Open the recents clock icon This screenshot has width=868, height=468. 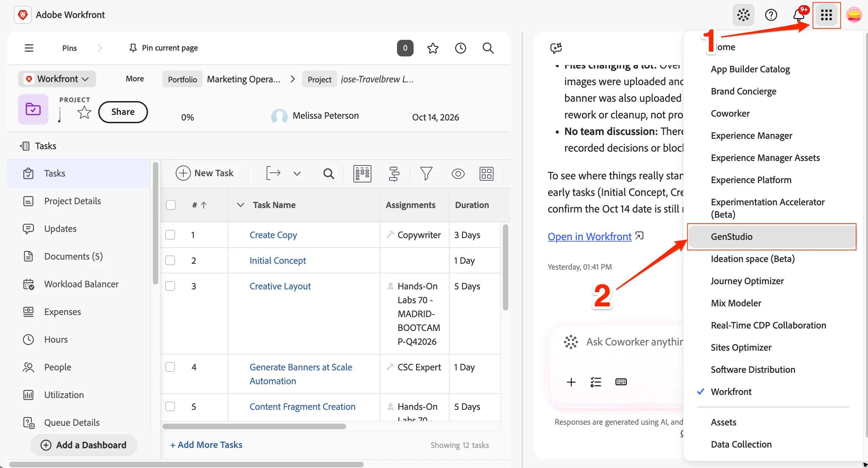tap(460, 48)
